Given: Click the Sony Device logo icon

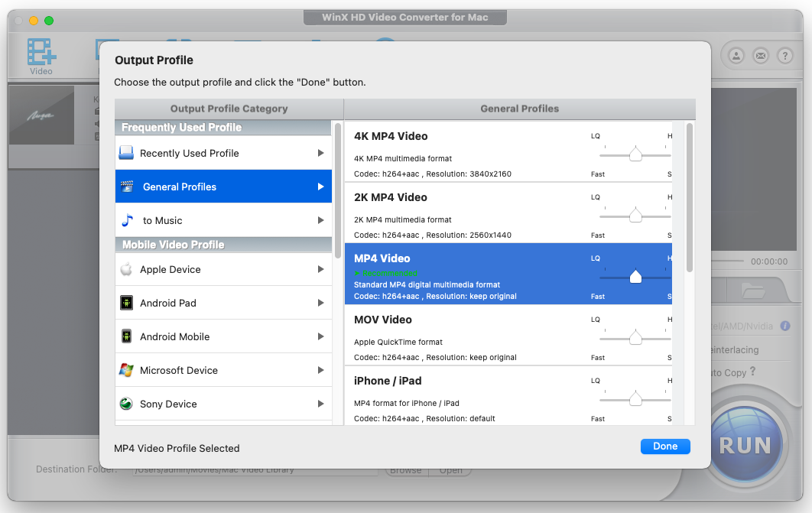Looking at the screenshot, I should 126,404.
